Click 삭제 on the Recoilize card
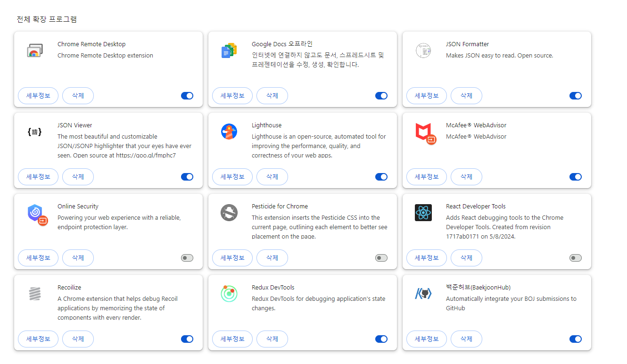The image size is (627, 364). [78, 339]
